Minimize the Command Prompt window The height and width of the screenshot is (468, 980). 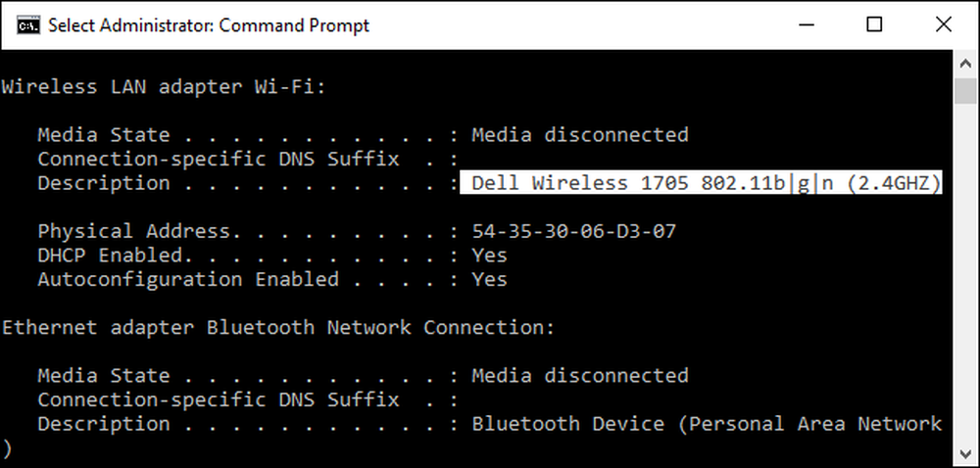(x=807, y=24)
